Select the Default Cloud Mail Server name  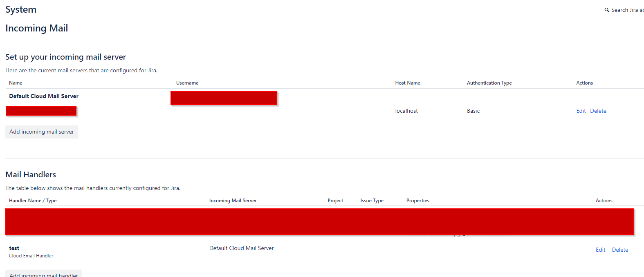click(x=44, y=96)
